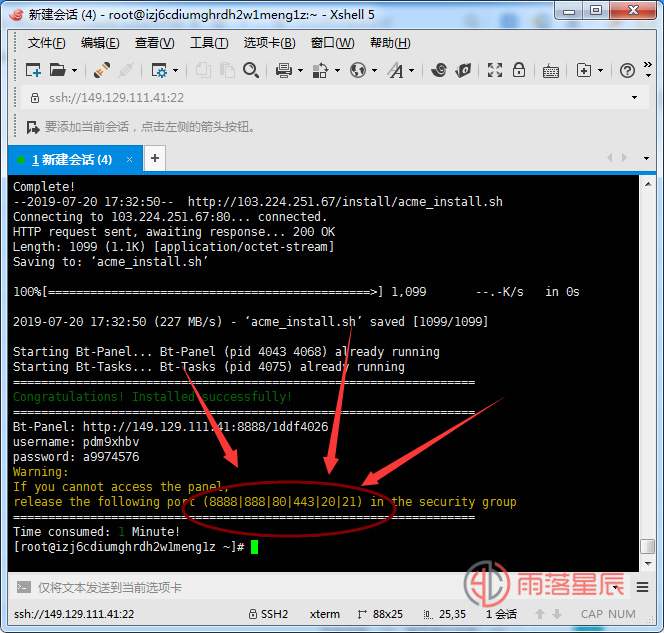Viewport: 664px width, 633px height.
Task: Click the compose bar terminal icon
Action: point(23,587)
